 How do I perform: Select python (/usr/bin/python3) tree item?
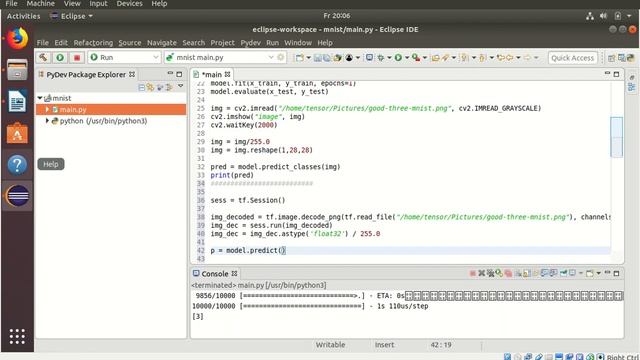point(103,121)
